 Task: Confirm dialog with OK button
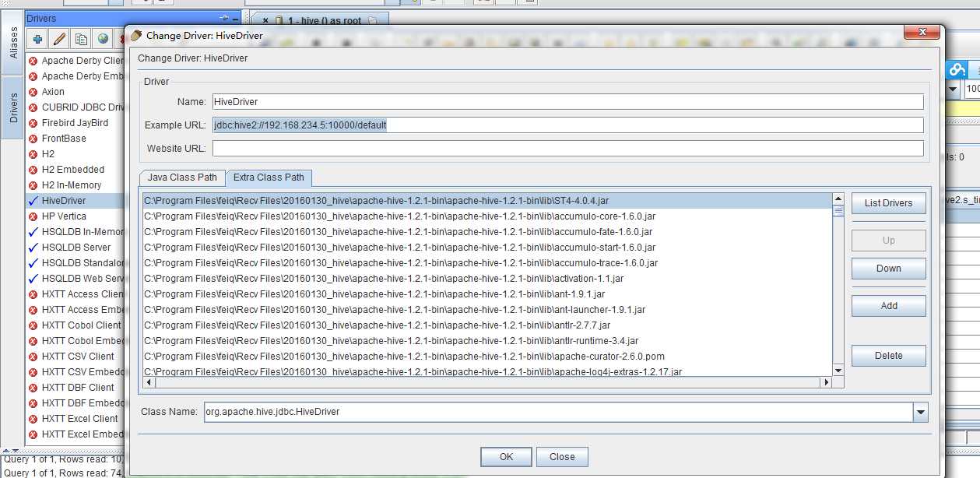[506, 457]
